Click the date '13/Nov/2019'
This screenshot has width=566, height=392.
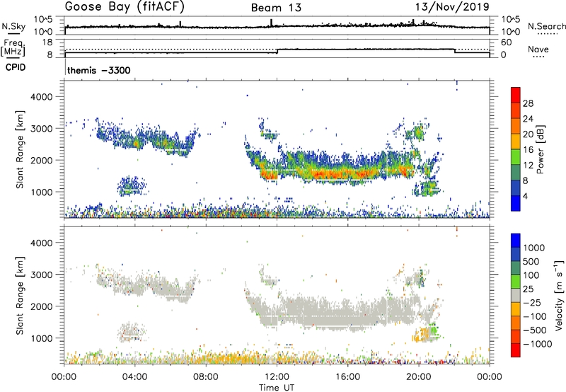(452, 7)
